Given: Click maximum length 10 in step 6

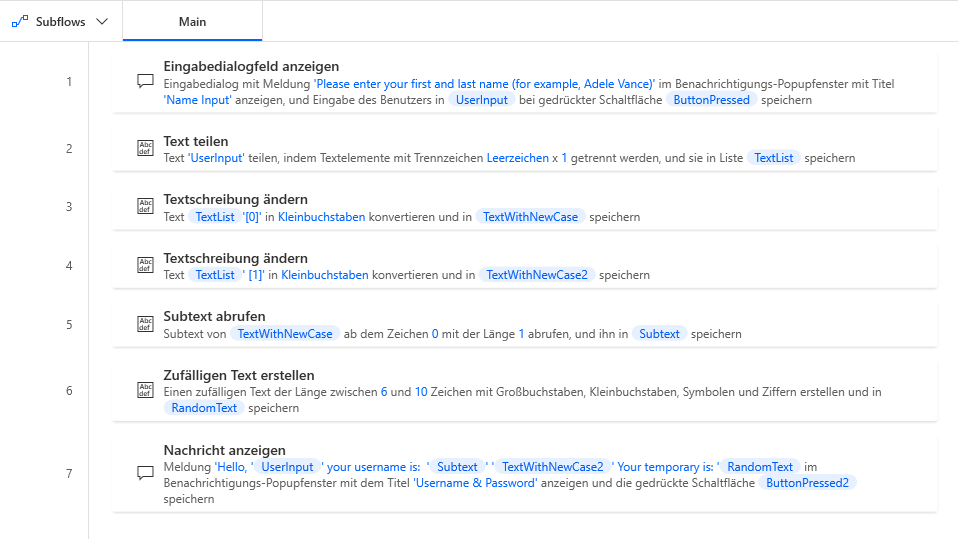Looking at the screenshot, I should [x=421, y=392].
